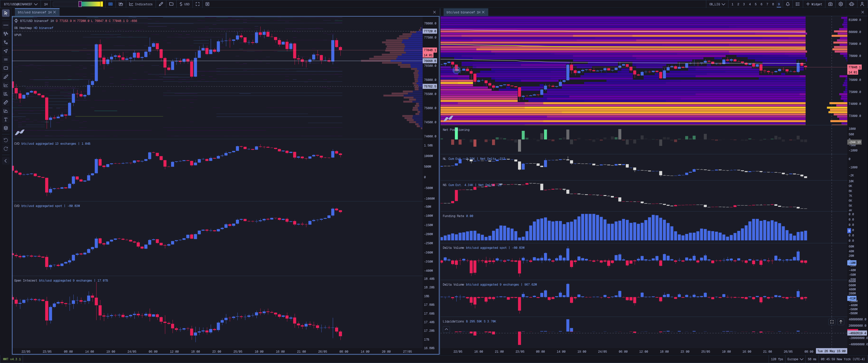Select the cursor pointer tool
This screenshot has width=868, height=363.
click(x=6, y=13)
